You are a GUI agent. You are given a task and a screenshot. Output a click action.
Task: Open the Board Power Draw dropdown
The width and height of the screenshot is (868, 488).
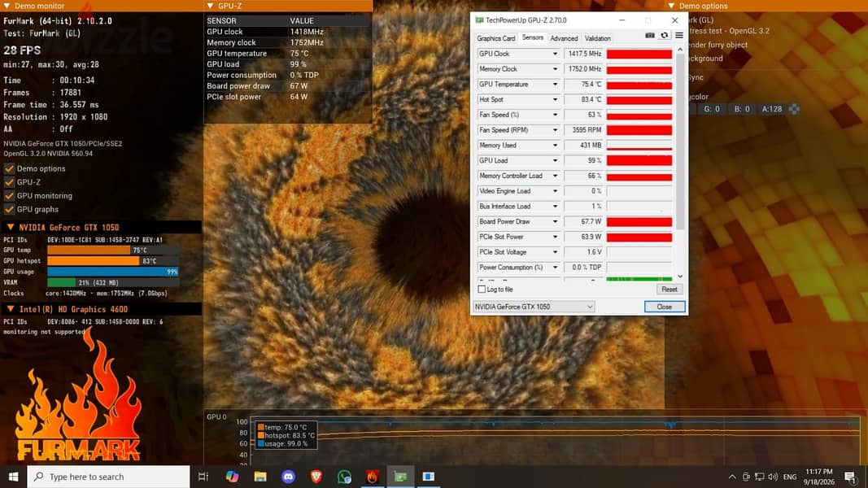tap(555, 221)
